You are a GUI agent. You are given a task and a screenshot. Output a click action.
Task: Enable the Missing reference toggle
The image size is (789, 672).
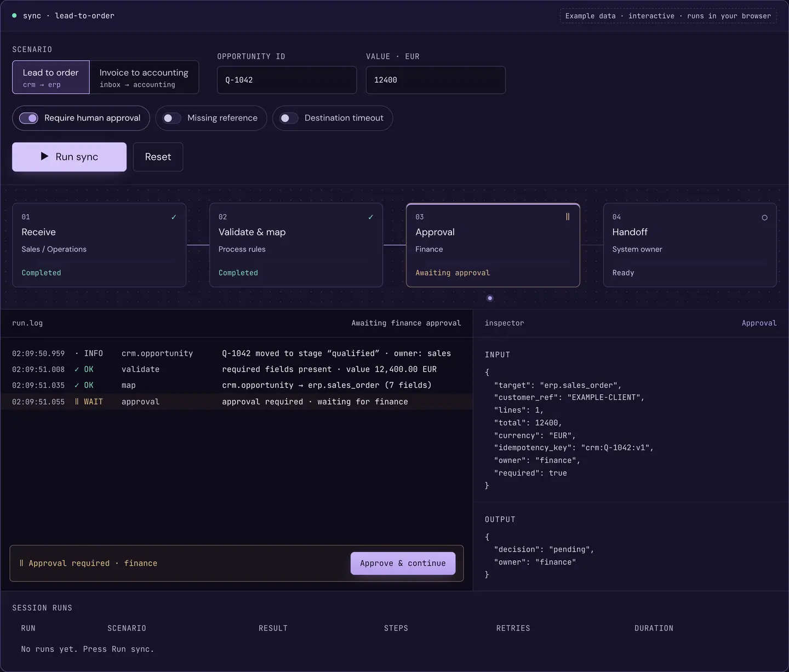click(171, 118)
